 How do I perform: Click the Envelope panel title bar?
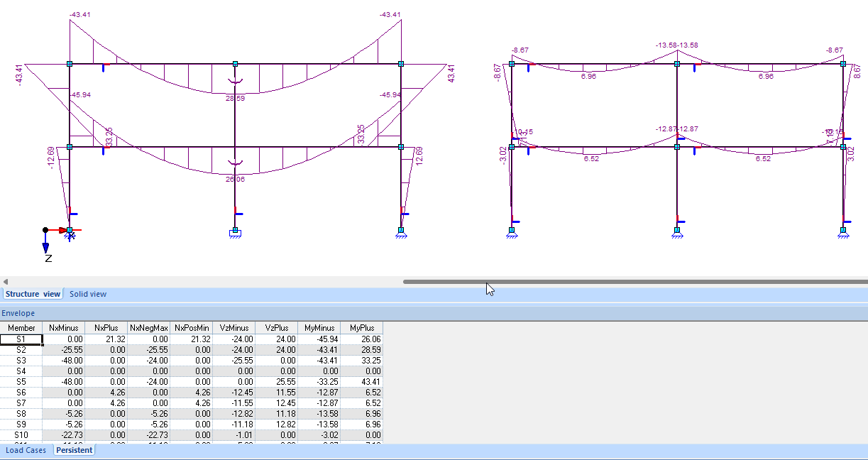434,313
